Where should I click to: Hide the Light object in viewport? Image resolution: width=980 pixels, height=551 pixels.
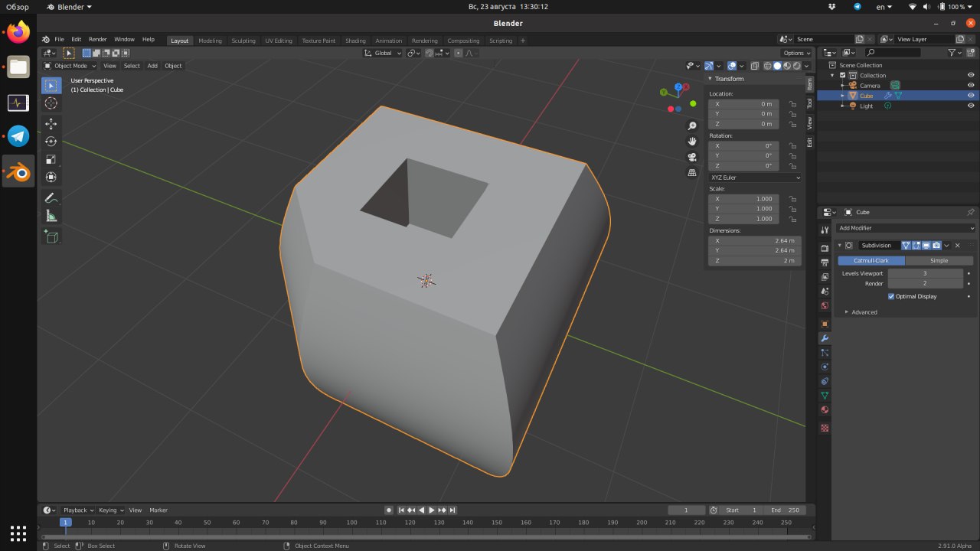click(x=971, y=106)
